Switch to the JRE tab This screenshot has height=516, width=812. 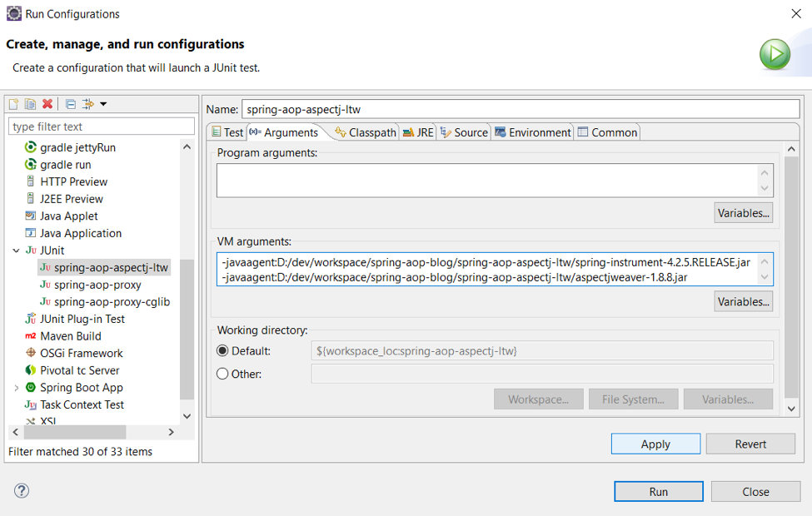click(418, 132)
